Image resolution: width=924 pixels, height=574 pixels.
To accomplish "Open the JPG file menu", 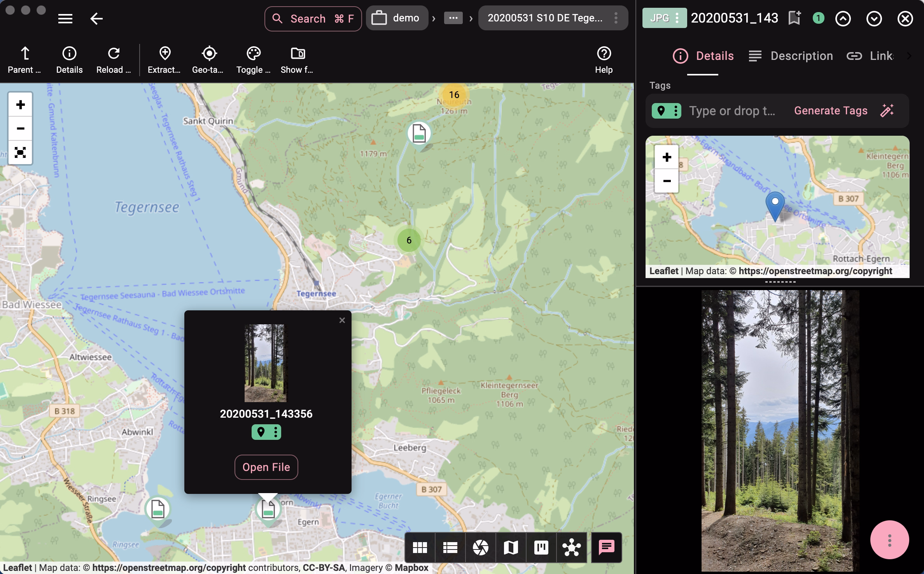I will 664,18.
